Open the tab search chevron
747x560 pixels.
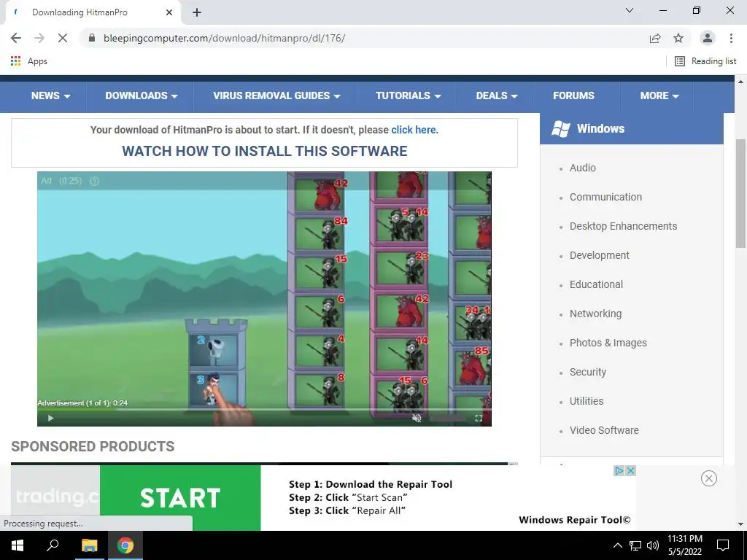tap(630, 10)
